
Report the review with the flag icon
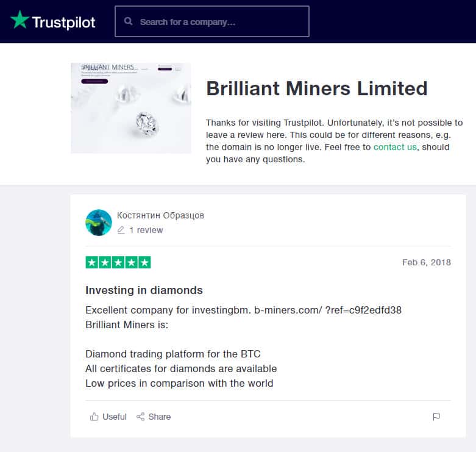[x=436, y=417]
